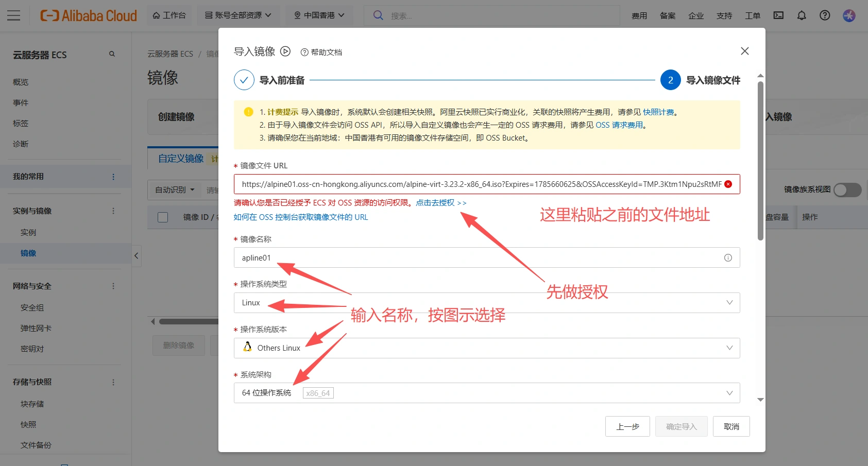Image resolution: width=868 pixels, height=466 pixels.
Task: Expand the 操作系统版本 Others Linux dropdown
Action: click(x=487, y=348)
